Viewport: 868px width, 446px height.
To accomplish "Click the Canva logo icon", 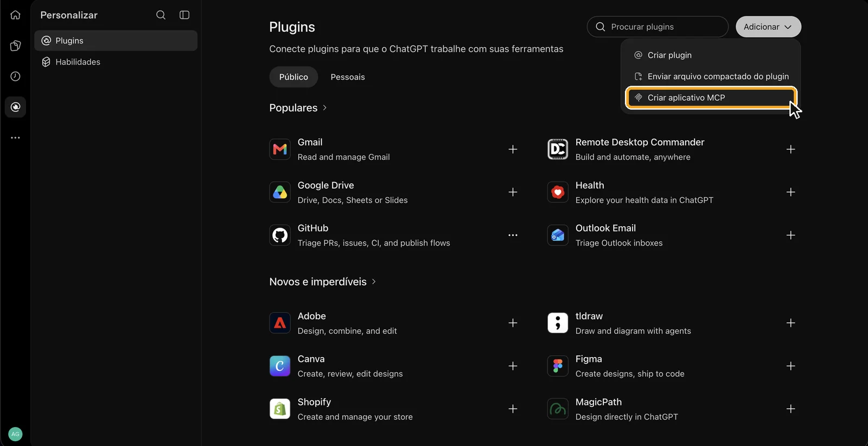I will pyautogui.click(x=280, y=366).
